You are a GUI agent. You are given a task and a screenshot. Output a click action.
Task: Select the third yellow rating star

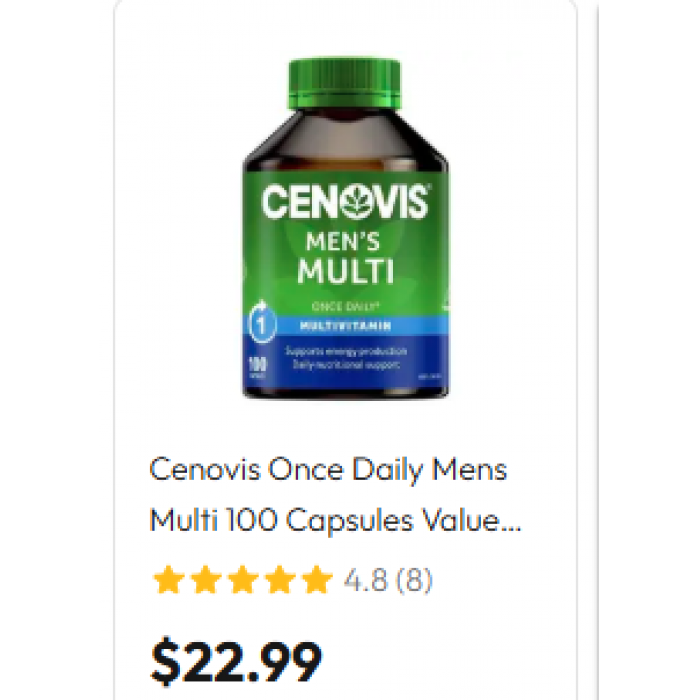(243, 580)
